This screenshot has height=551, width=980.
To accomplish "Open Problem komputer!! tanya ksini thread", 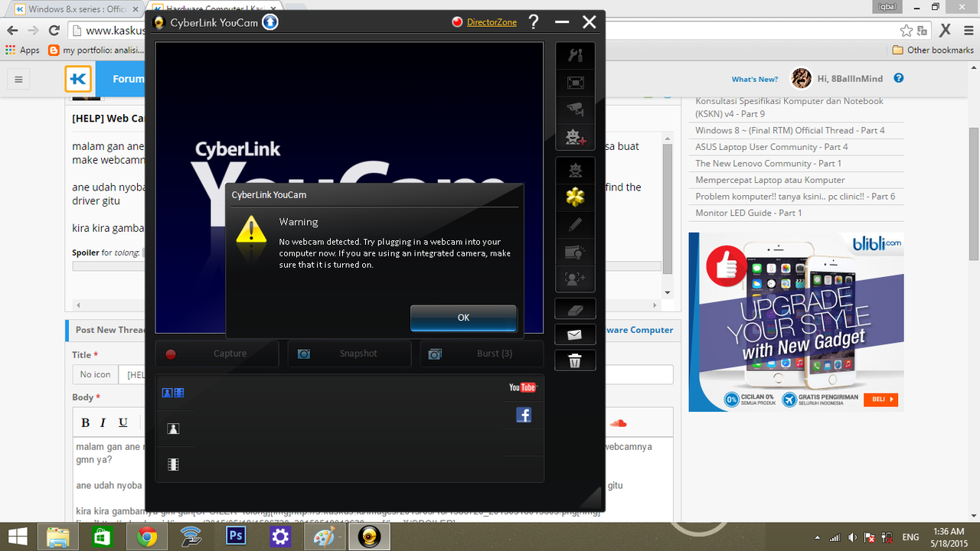I will coord(795,196).
